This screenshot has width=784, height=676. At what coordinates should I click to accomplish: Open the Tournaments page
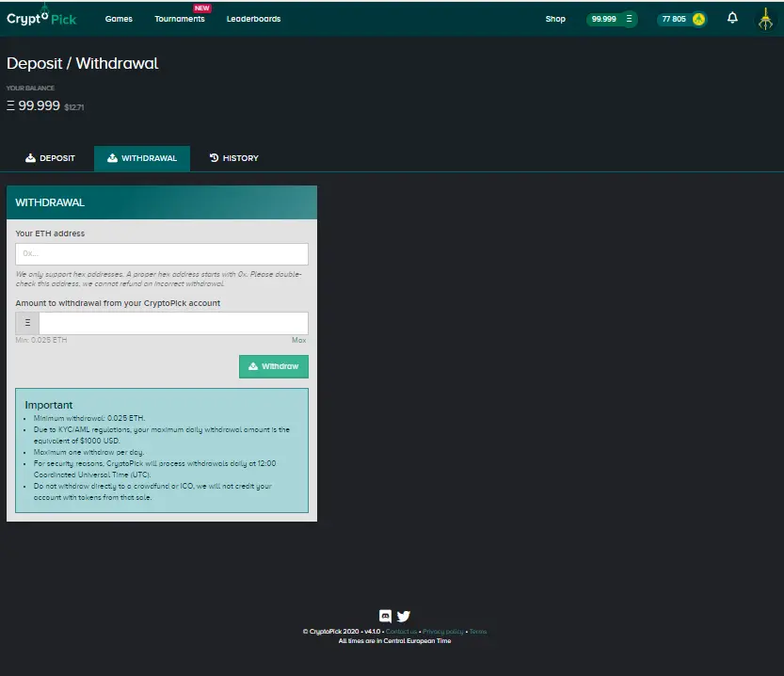(x=180, y=19)
